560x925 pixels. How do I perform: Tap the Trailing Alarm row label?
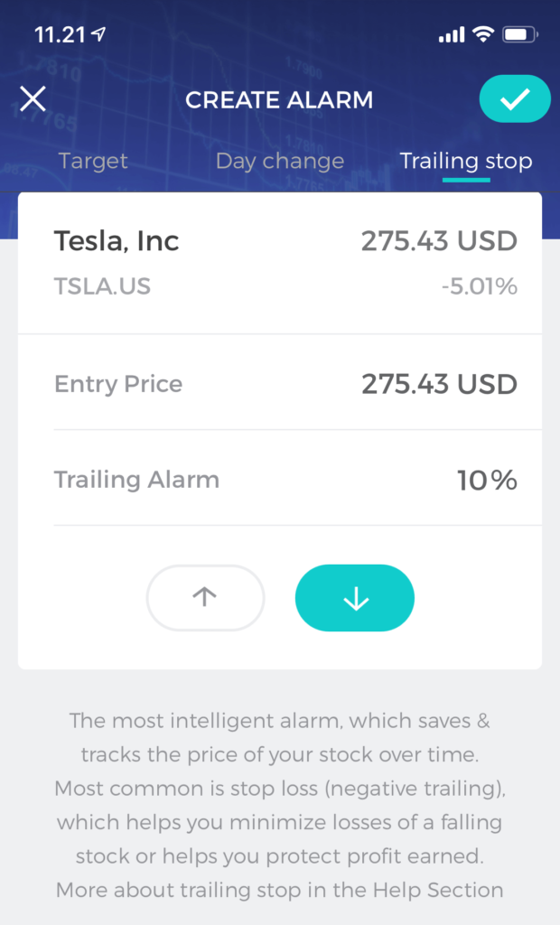coord(136,480)
